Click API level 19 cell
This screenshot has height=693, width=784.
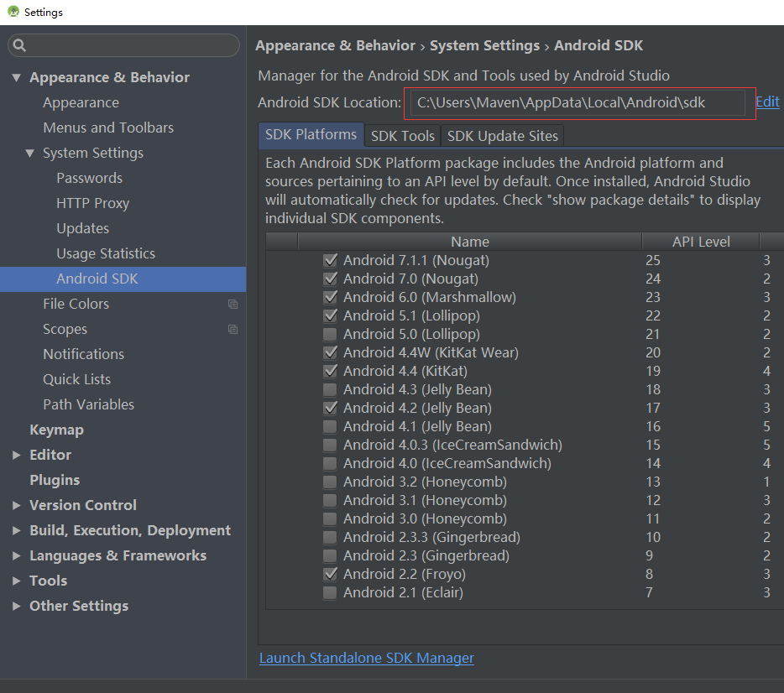(653, 371)
